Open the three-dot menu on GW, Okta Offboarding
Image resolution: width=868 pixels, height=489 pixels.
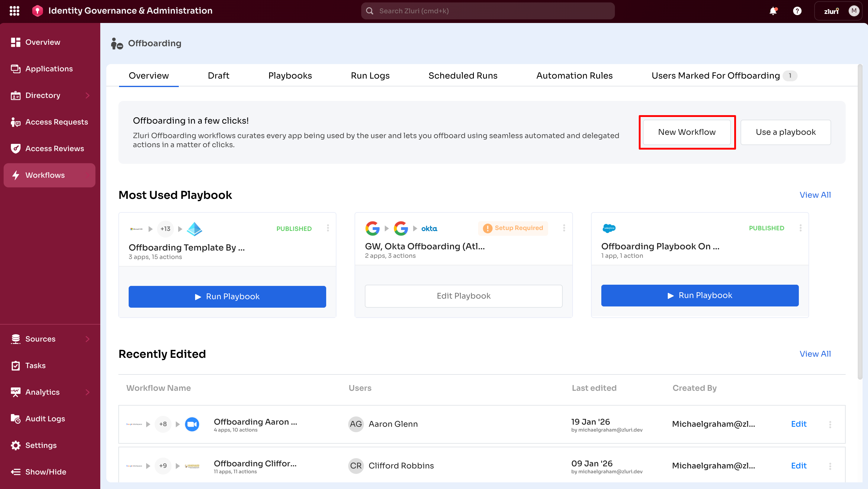click(564, 228)
